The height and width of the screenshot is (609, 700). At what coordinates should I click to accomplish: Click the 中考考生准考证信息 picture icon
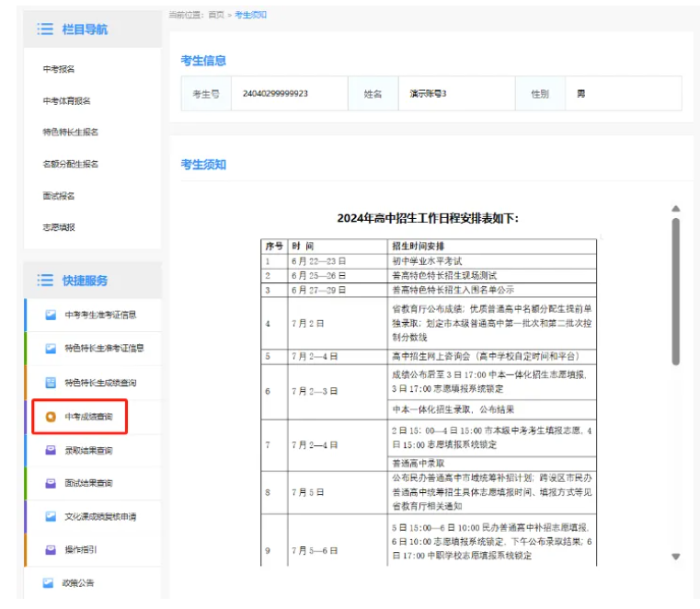coord(51,315)
